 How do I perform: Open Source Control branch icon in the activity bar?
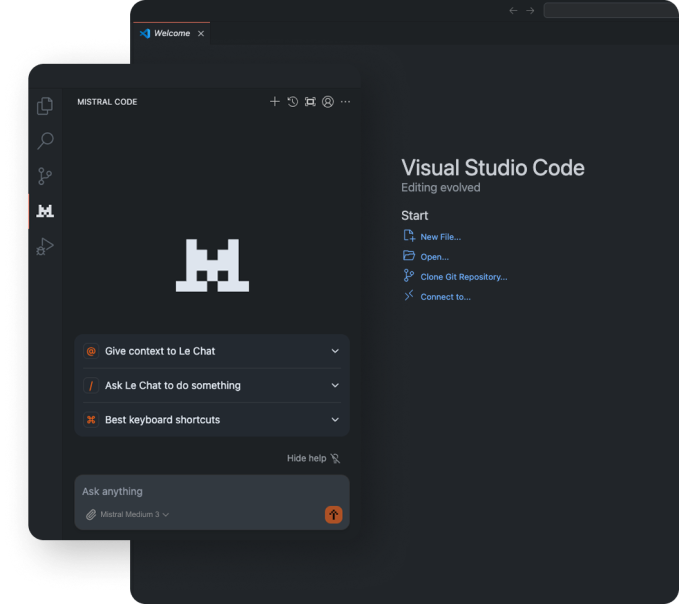[45, 176]
